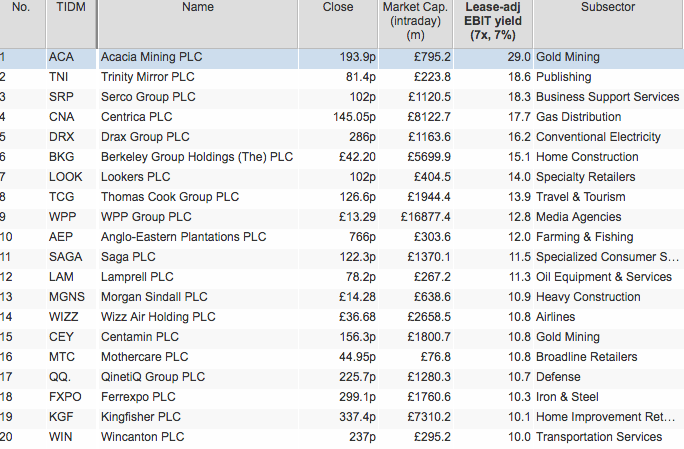Select Lamprell PLC name cell
684x449 pixels.
(x=137, y=278)
